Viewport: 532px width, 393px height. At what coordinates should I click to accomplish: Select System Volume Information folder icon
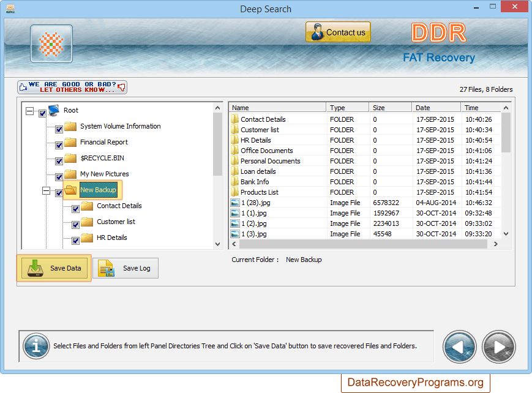click(70, 126)
